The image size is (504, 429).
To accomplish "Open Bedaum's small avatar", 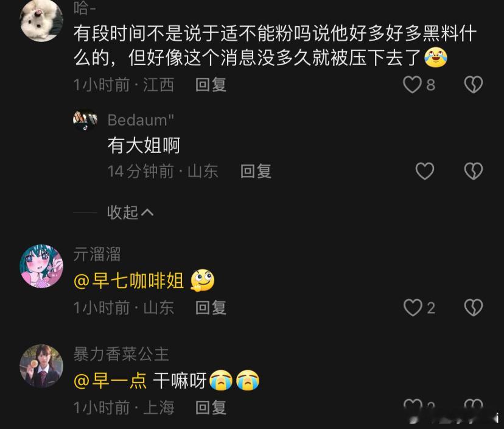I will point(85,121).
